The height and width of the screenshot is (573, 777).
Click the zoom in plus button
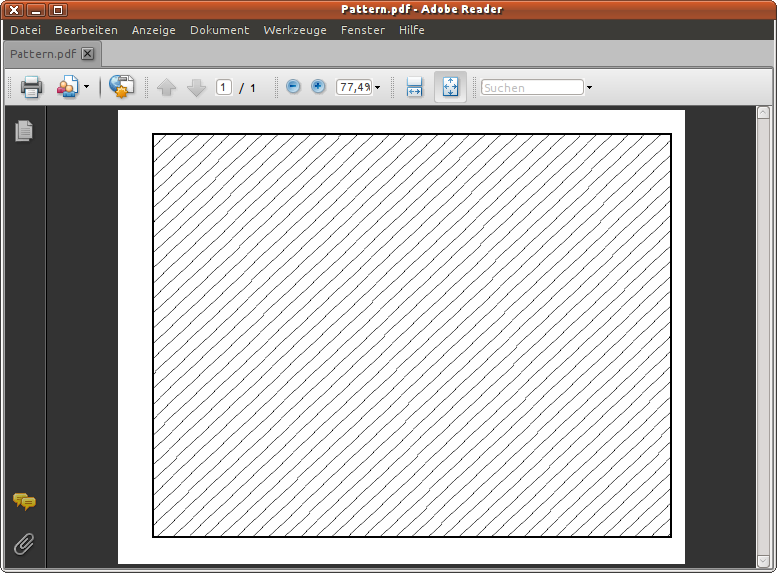[318, 87]
